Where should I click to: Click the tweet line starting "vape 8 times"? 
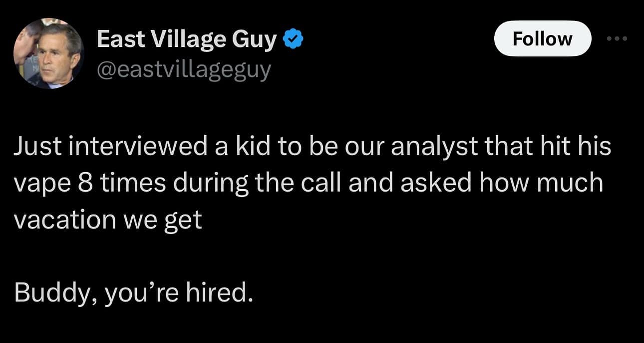309,184
